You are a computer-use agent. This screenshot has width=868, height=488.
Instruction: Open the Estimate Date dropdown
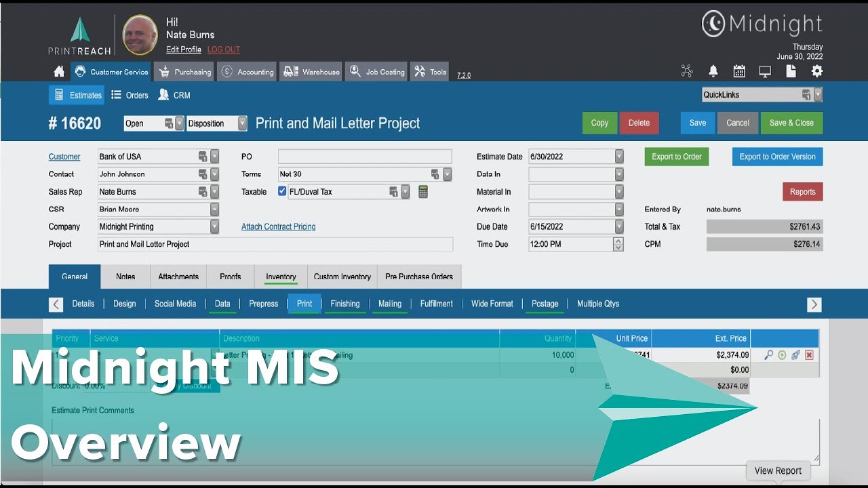pyautogui.click(x=619, y=157)
